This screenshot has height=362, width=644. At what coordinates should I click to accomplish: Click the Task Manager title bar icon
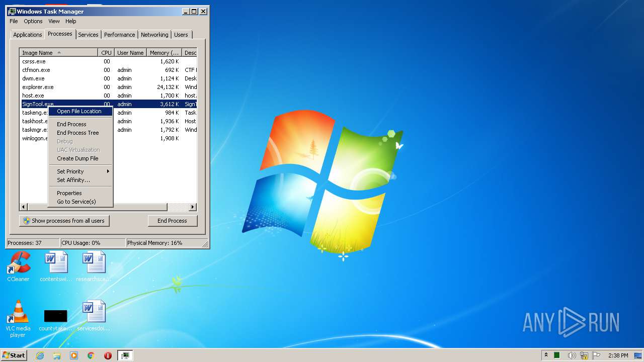tap(12, 11)
